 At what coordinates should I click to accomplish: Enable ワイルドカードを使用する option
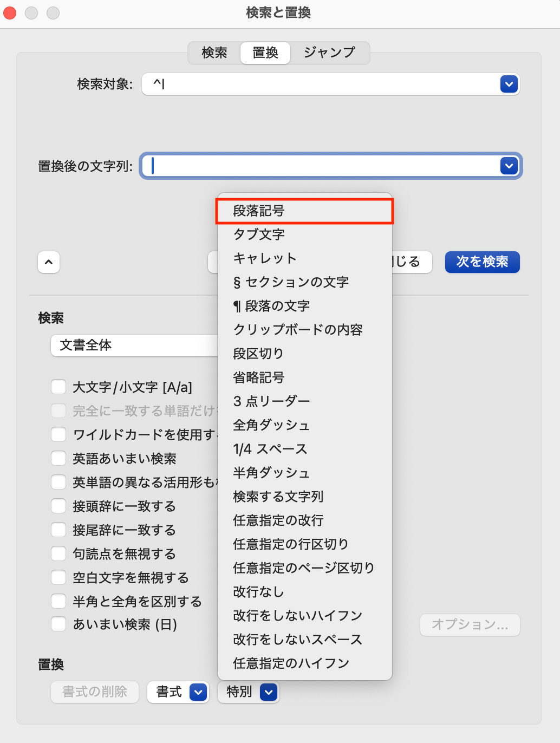point(58,434)
